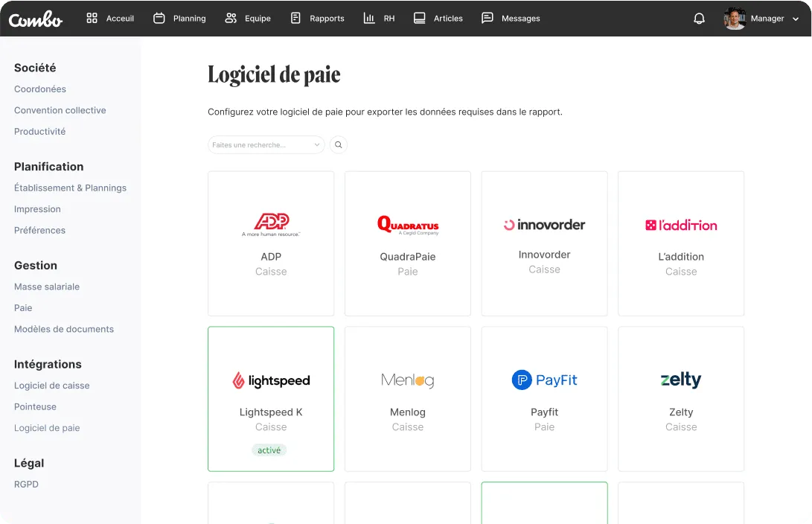Image resolution: width=812 pixels, height=524 pixels.
Task: Click in 'Faites une recherche...' field
Action: [x=266, y=145]
